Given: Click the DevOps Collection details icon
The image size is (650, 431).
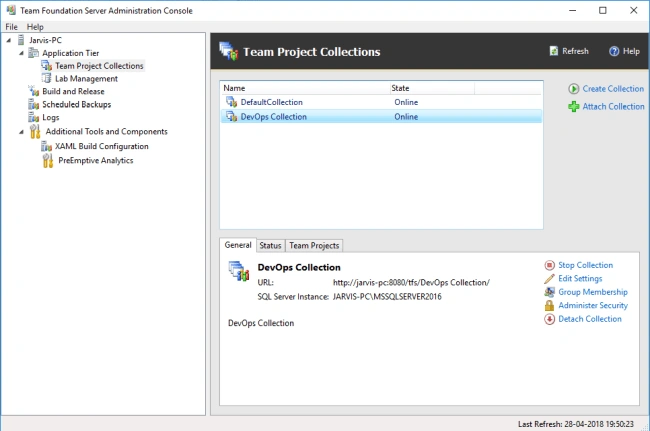Looking at the screenshot, I should click(x=238, y=271).
